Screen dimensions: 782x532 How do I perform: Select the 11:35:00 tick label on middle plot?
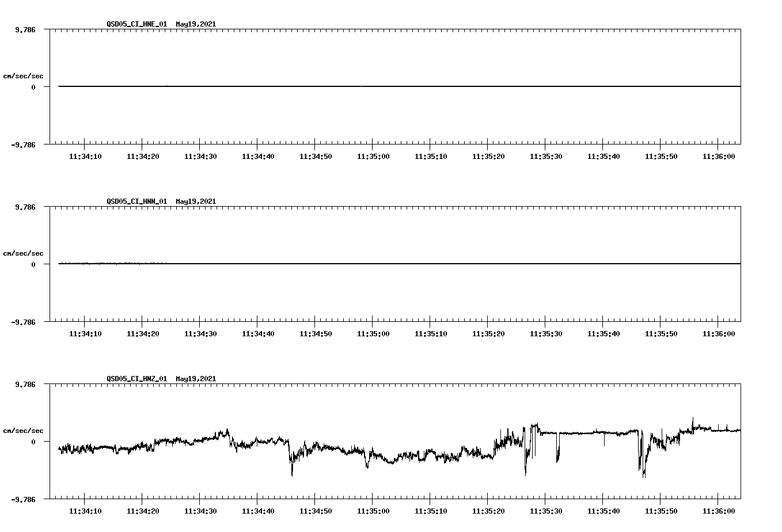click(374, 333)
